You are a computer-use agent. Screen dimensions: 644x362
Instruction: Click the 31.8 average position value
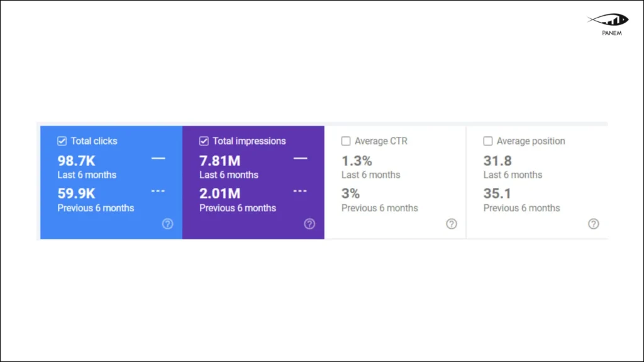(x=497, y=161)
